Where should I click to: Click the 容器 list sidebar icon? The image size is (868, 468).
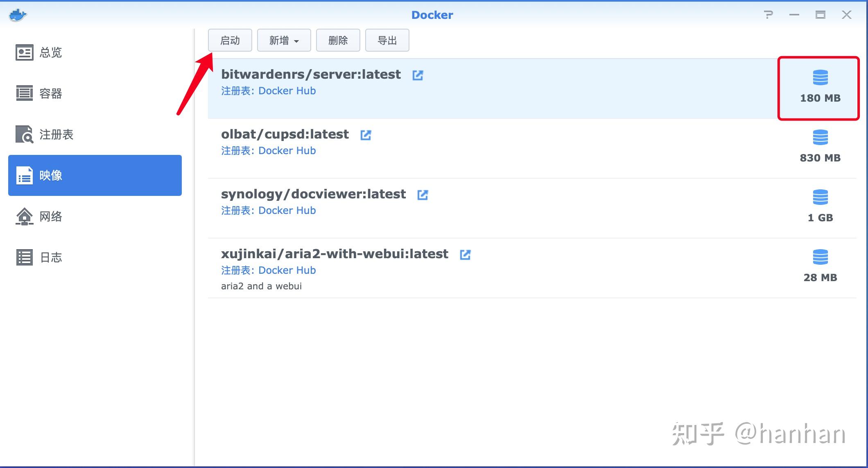pos(25,93)
